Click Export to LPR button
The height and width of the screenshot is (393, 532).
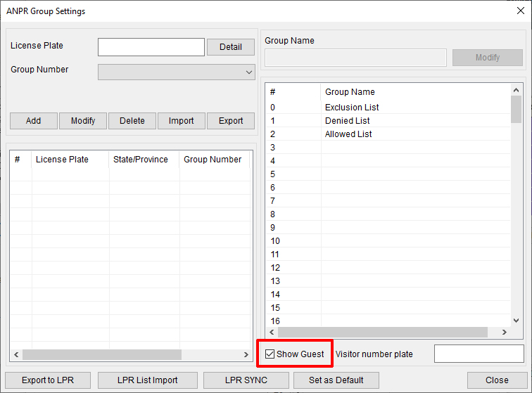46,380
